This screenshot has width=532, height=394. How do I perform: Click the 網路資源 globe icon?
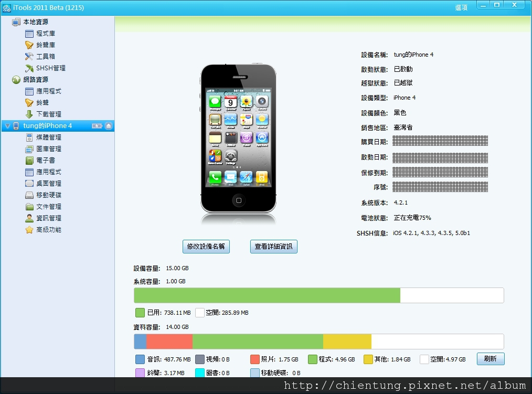(x=16, y=80)
